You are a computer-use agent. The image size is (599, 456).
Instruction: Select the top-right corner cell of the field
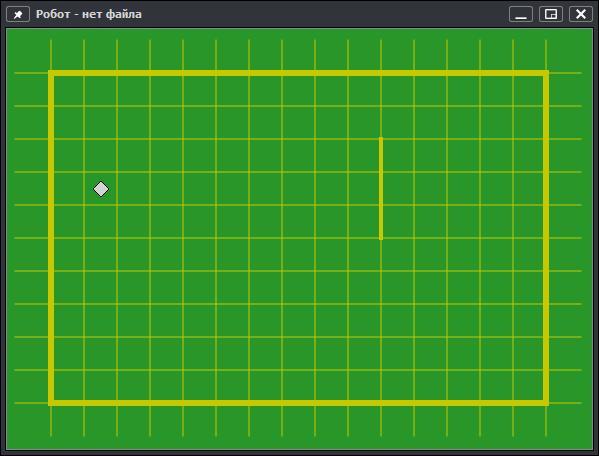529,90
